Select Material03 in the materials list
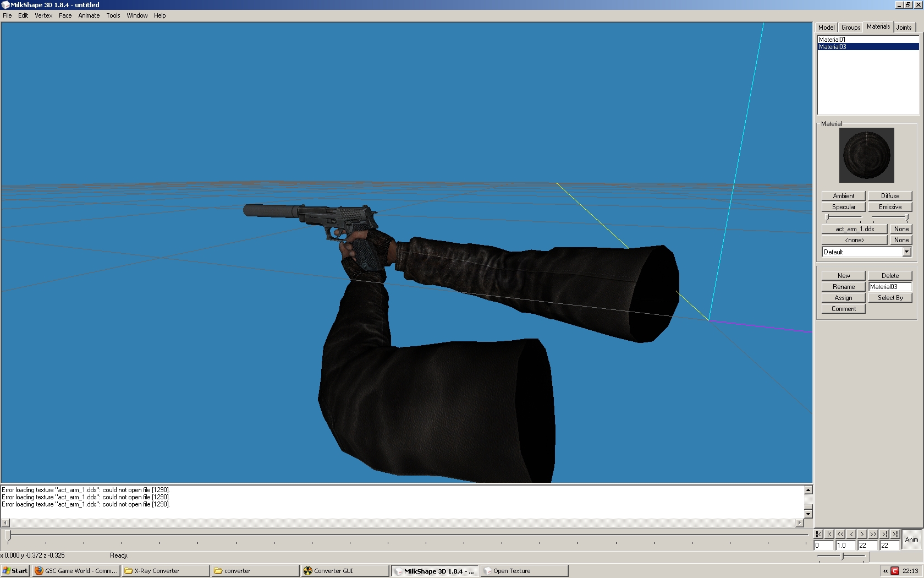The width and height of the screenshot is (924, 578). [868, 47]
